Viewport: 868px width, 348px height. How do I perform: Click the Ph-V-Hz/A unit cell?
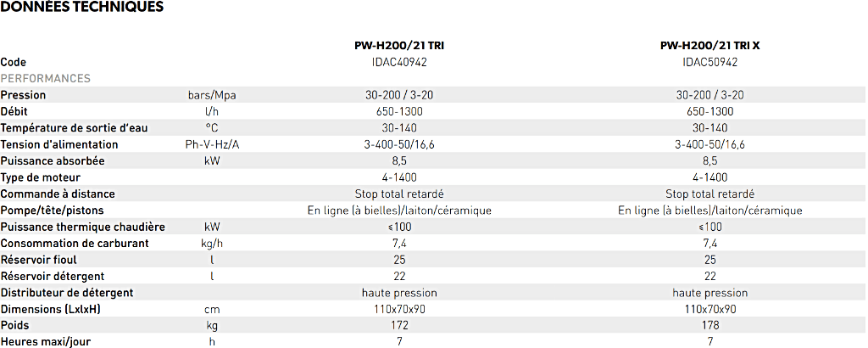pos(212,144)
